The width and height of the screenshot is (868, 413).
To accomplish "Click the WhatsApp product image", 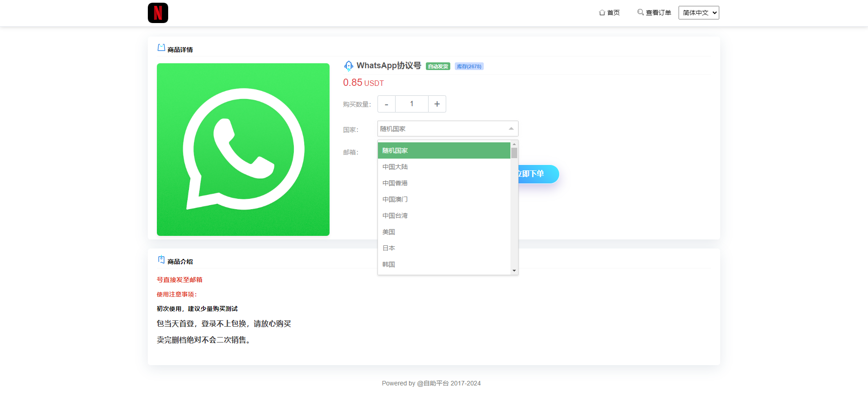I will [x=243, y=150].
